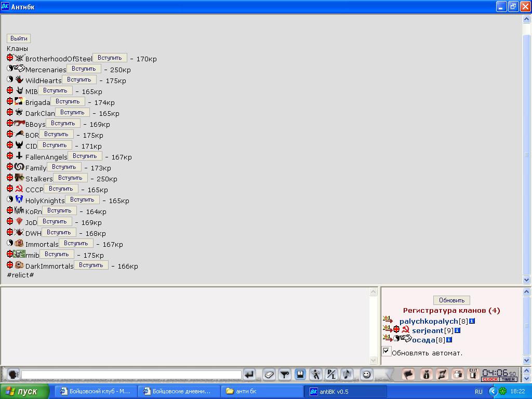Click the clan list pane's scroll up arrow
The width and height of the screenshot is (532, 399).
pos(527,19)
